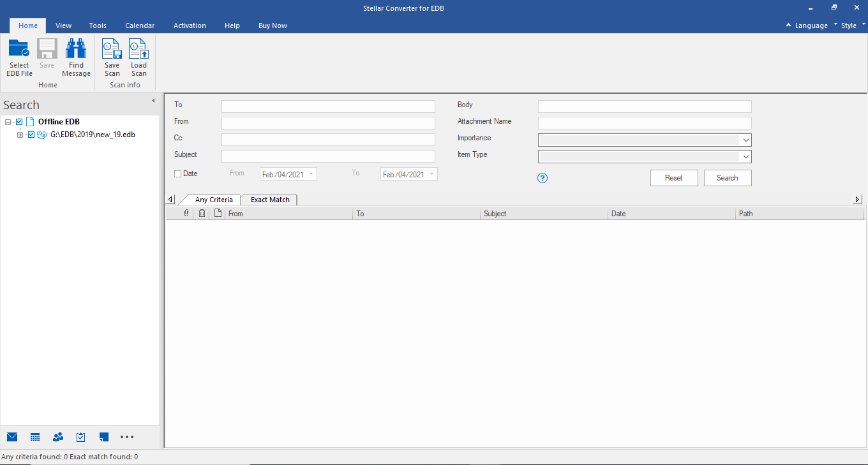Toggle the new_19.edb file checkbox
This screenshot has height=465, width=868.
pyautogui.click(x=31, y=135)
